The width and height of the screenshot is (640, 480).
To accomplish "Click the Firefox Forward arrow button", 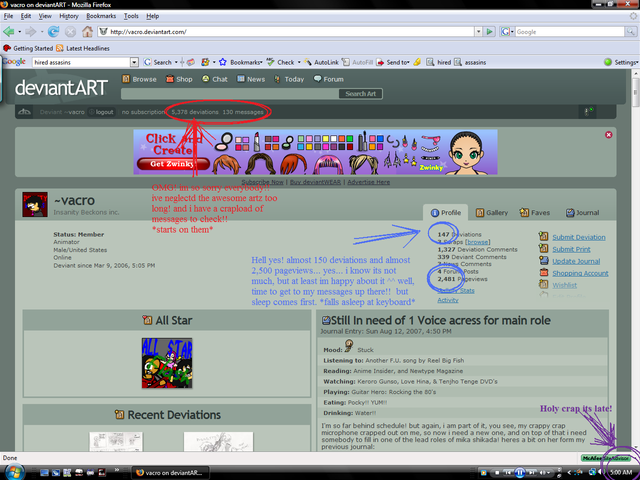I will click(30, 31).
